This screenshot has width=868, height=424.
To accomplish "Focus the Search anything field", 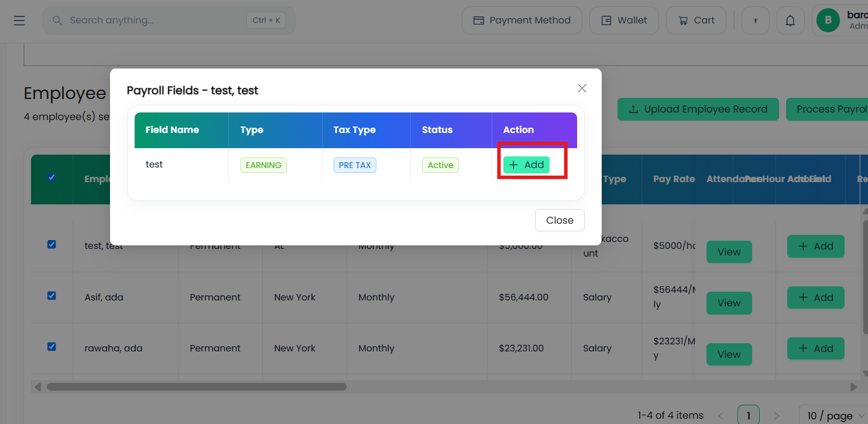I will pyautogui.click(x=169, y=20).
